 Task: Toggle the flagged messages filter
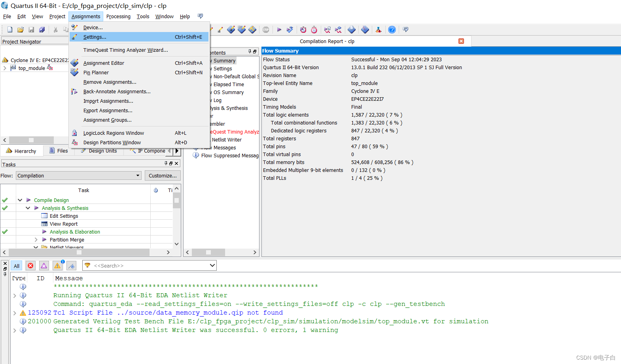[71, 266]
